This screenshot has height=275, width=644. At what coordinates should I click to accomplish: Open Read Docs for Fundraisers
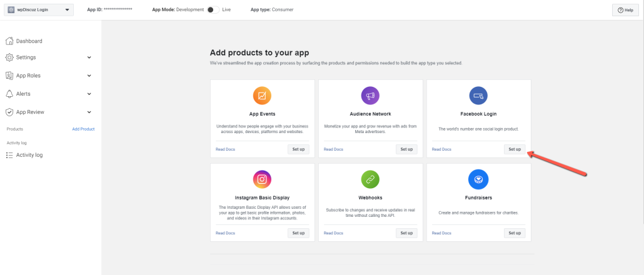coord(441,233)
